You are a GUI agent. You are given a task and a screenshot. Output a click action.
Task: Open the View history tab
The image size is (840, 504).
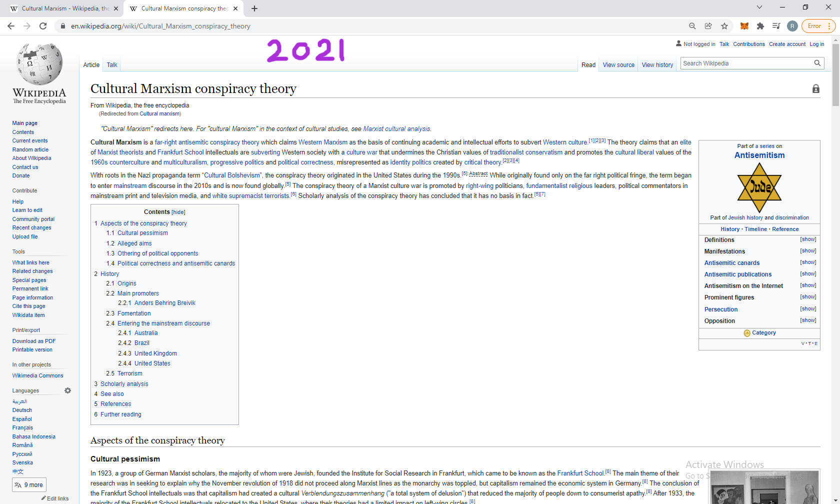pos(657,65)
